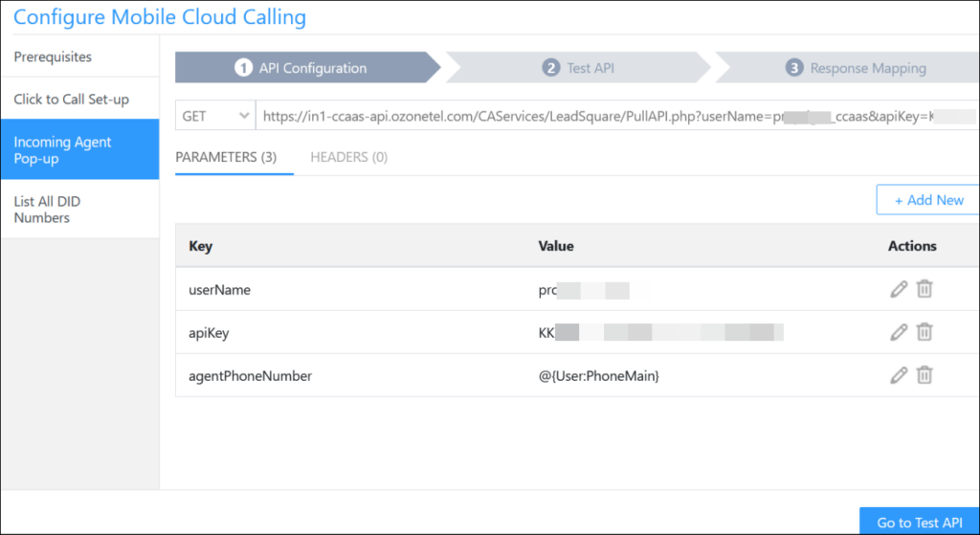The height and width of the screenshot is (535, 980).
Task: Go to step 1 API Configuration
Action: coord(307,68)
